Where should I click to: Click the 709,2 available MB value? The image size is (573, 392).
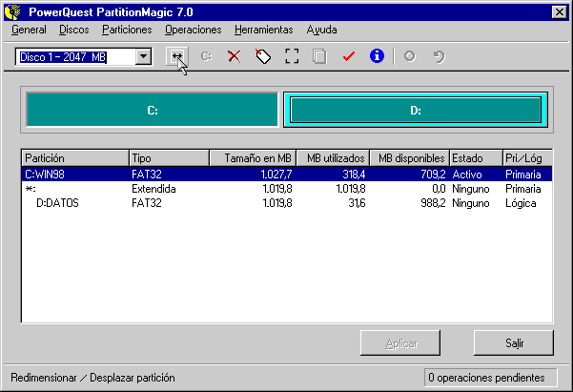coord(433,175)
